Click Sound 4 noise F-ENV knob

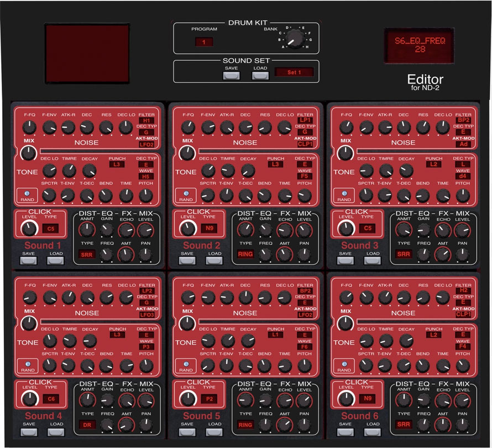50,298
